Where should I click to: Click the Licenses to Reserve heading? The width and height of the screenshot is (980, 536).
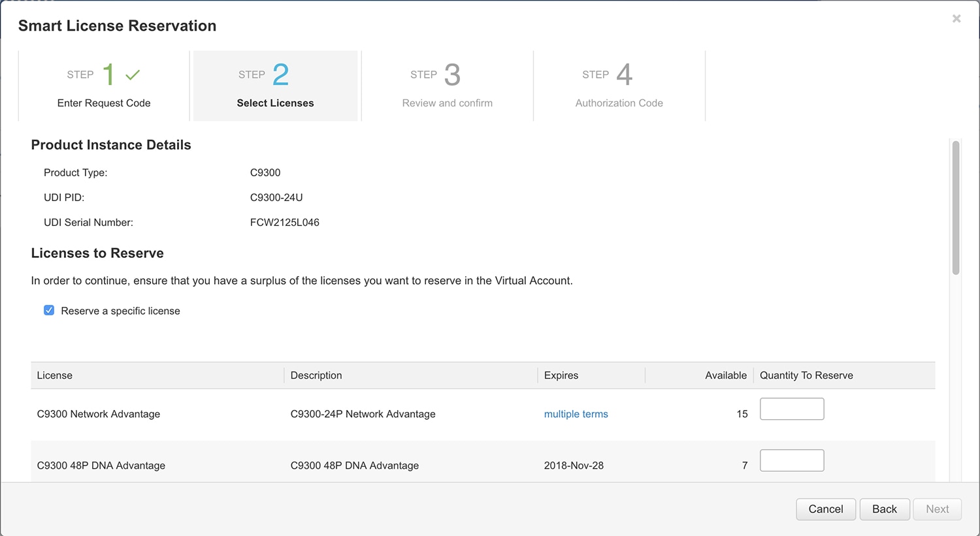(x=97, y=253)
